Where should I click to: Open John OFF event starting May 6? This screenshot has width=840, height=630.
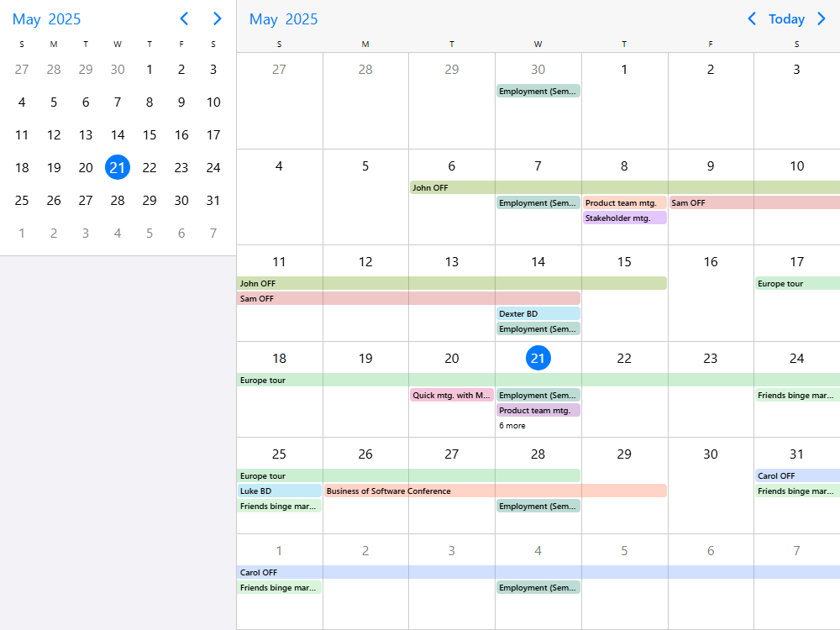(625, 187)
